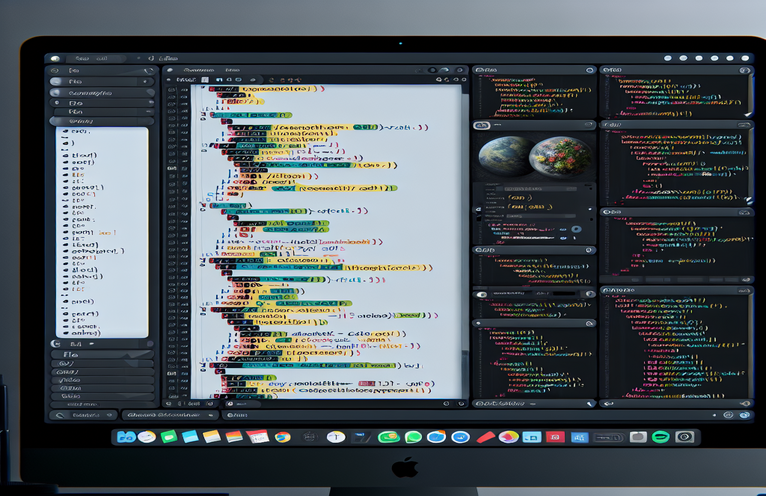Toggle the pill switch below the preview panel
Viewport: 766px width, 496px height.
click(x=482, y=295)
